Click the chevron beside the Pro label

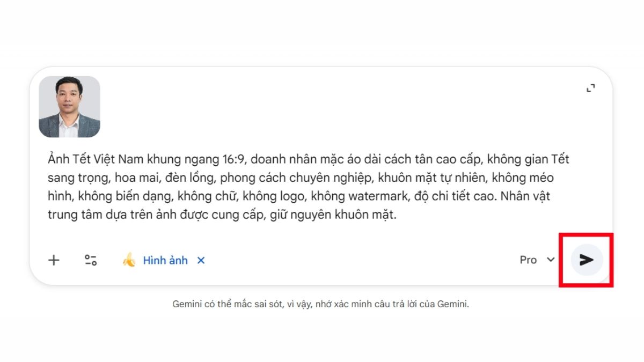[550, 260]
